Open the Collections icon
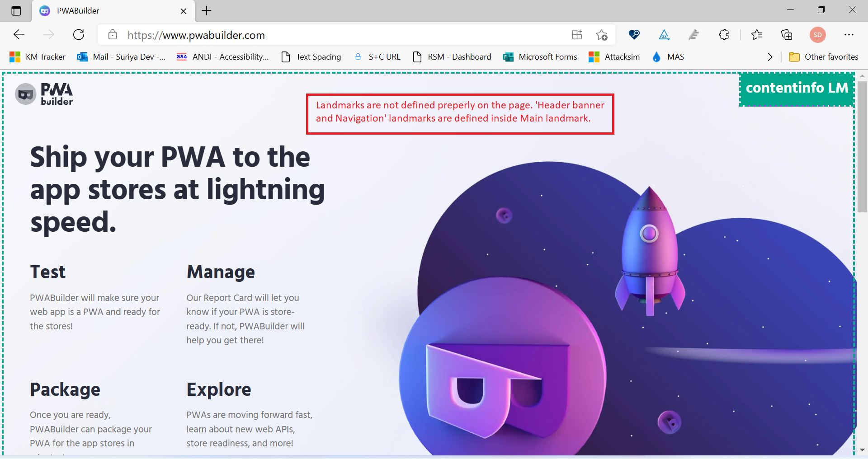This screenshot has width=868, height=459. [787, 35]
